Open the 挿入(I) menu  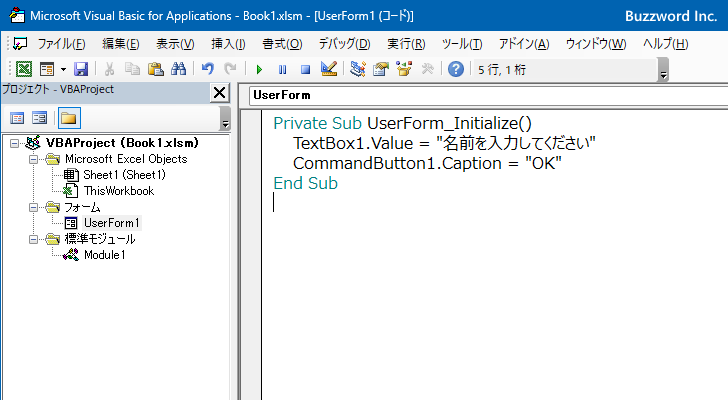(228, 44)
